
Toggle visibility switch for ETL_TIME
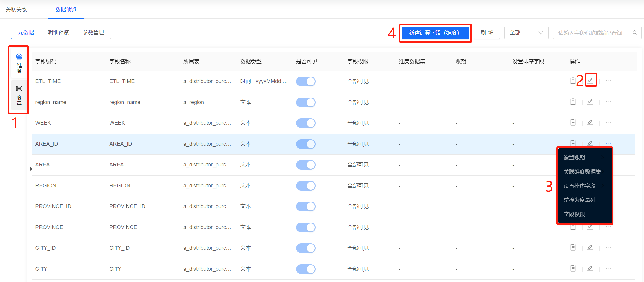coord(306,81)
